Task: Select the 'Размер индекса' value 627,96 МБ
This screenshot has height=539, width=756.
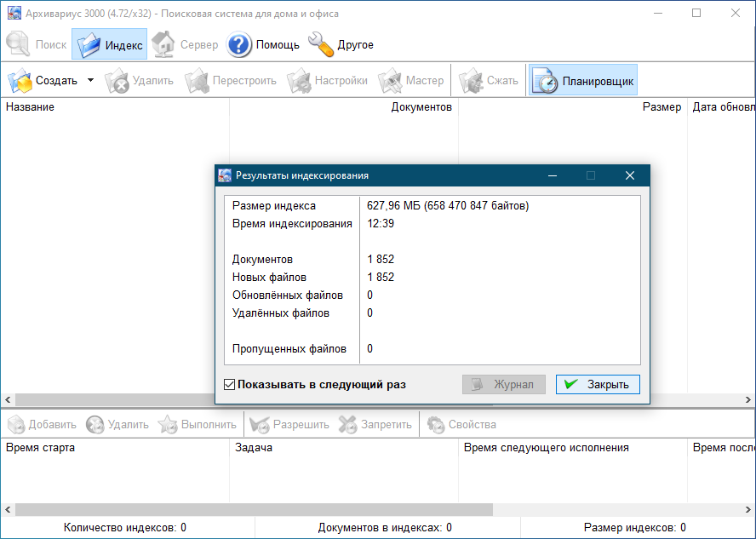Action: 448,206
